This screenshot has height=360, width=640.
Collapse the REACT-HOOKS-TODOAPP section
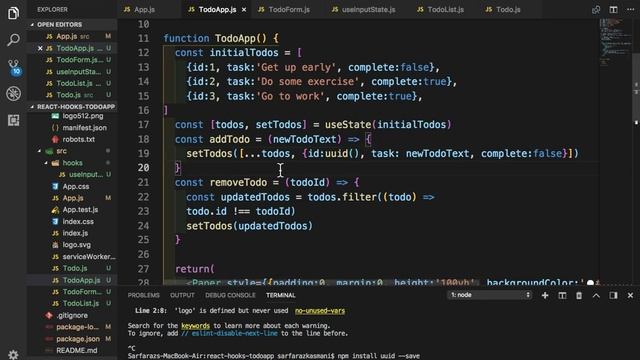click(x=73, y=107)
